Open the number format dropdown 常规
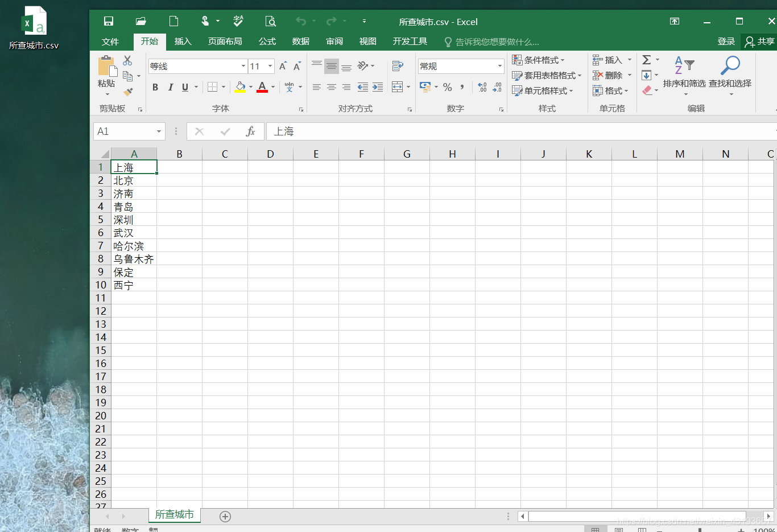The image size is (777, 532). click(x=500, y=67)
